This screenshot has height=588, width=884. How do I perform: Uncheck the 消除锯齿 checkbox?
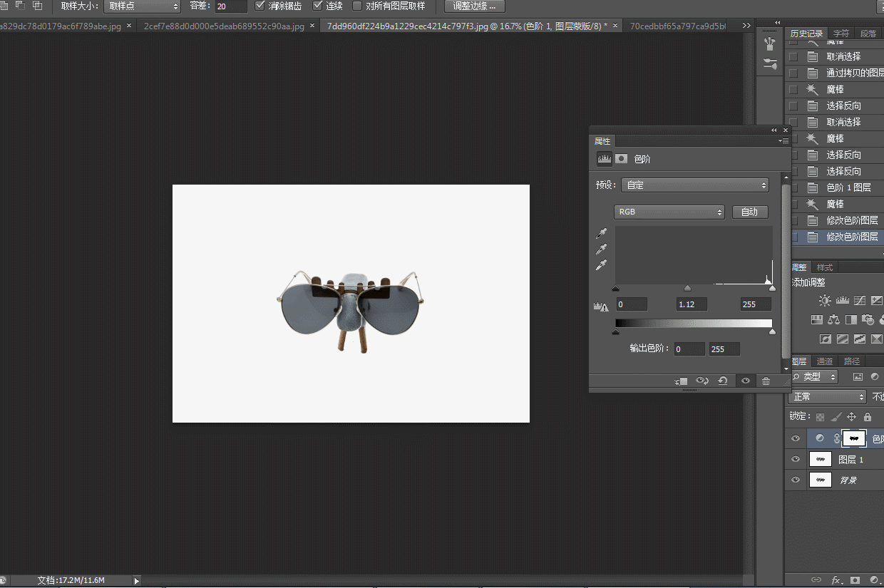click(260, 6)
